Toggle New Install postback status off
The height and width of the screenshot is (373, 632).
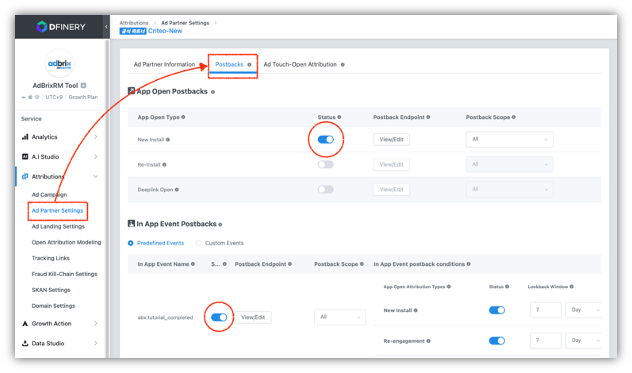[x=326, y=140]
